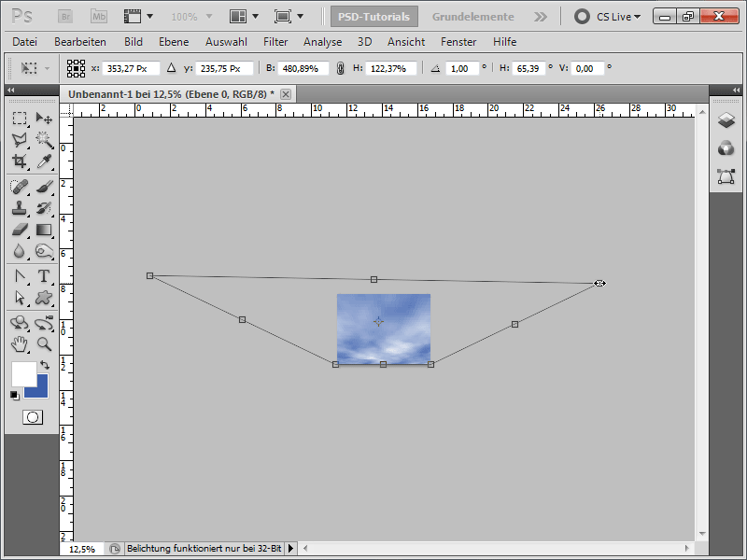
Task: Click the sky image in transform box
Action: click(x=384, y=329)
